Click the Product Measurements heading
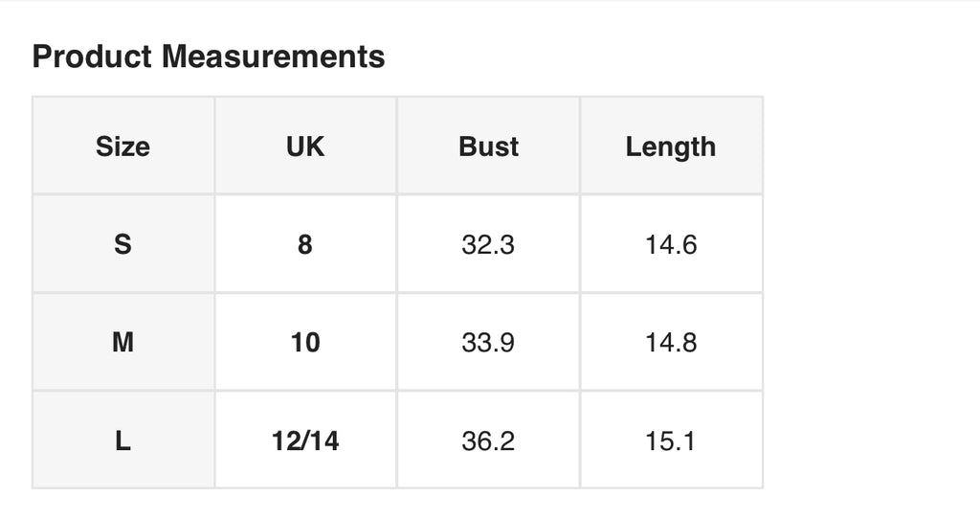The width and height of the screenshot is (980, 519). 208,56
